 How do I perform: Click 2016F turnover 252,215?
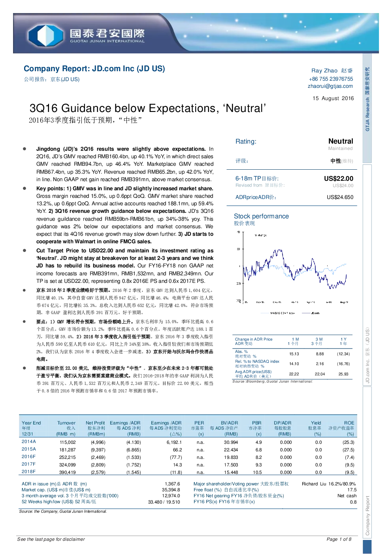[x=67, y=457]
